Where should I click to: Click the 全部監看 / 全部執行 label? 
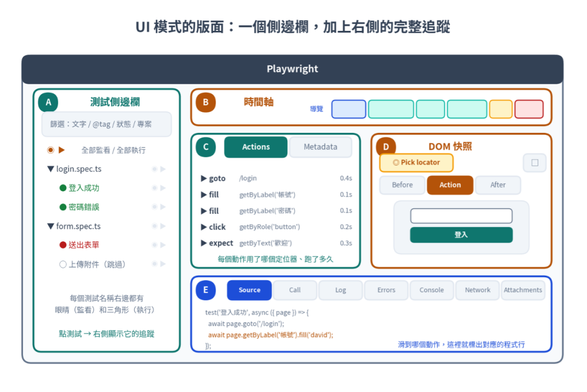(114, 150)
